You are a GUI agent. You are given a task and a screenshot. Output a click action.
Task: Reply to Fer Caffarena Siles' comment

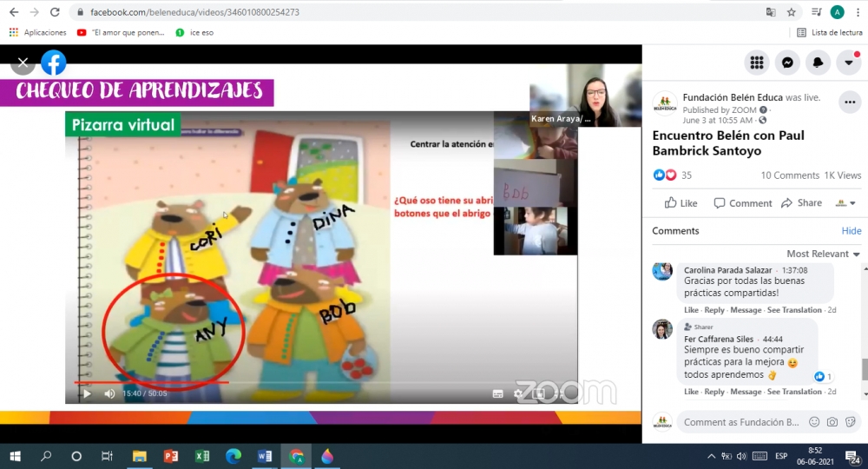714,392
